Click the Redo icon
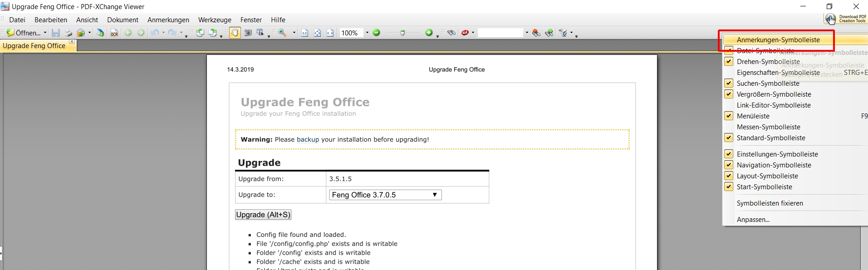Screen dimensions: 868x270 172,33
